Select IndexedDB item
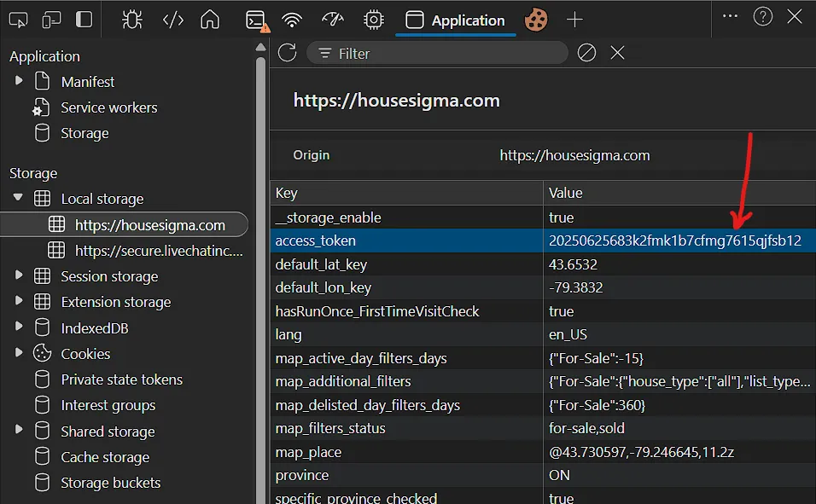The image size is (816, 504). tap(94, 328)
